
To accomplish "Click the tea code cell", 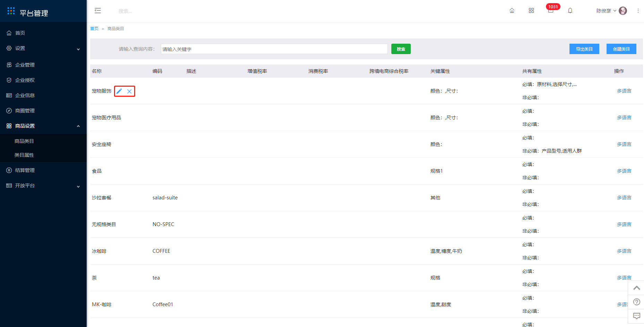I will [156, 278].
